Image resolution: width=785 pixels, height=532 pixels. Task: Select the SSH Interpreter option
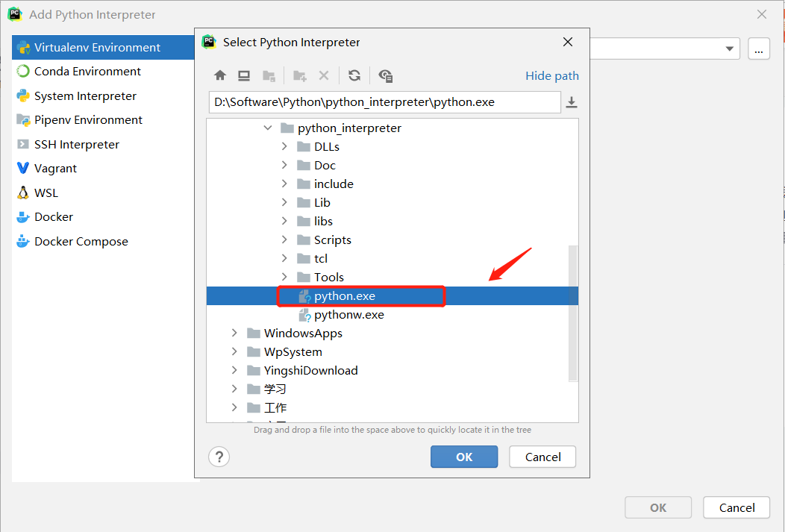[75, 144]
